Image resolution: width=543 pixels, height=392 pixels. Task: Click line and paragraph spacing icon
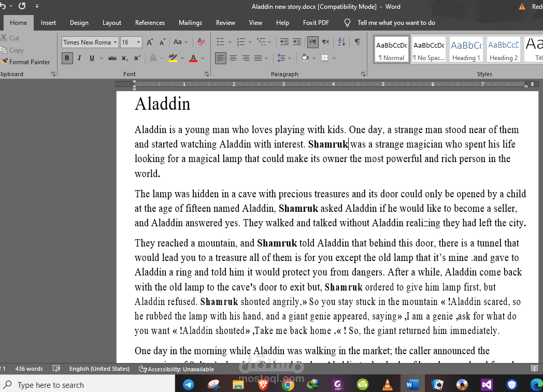(281, 58)
